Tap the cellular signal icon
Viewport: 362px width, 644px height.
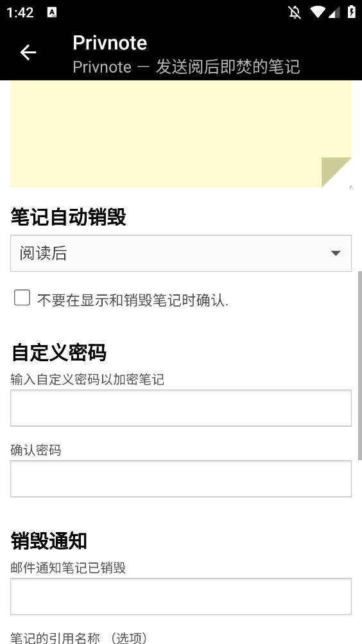334,12
